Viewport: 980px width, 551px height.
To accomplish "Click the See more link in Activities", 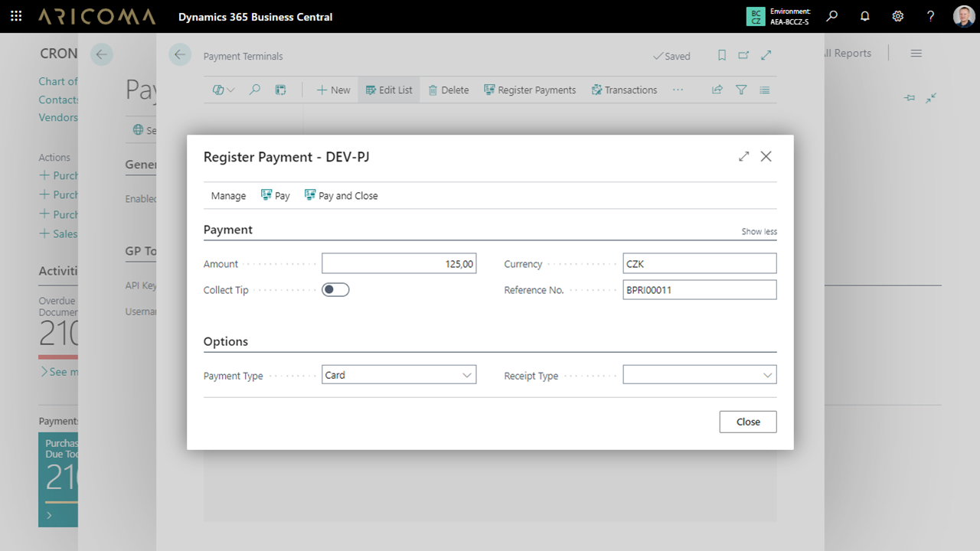I will [59, 371].
